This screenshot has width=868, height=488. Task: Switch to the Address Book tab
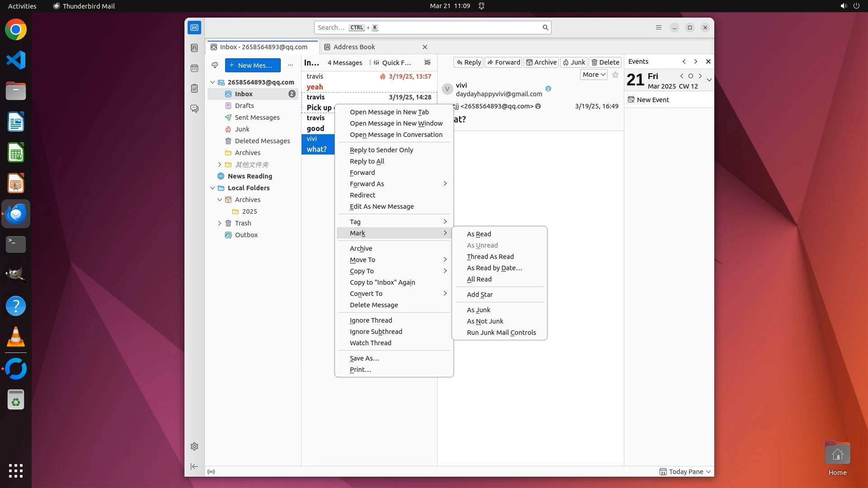tap(354, 47)
